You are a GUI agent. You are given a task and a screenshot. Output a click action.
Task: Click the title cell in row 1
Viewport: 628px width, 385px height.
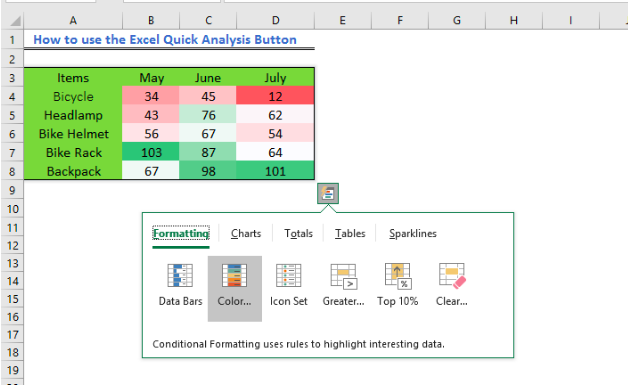point(165,40)
